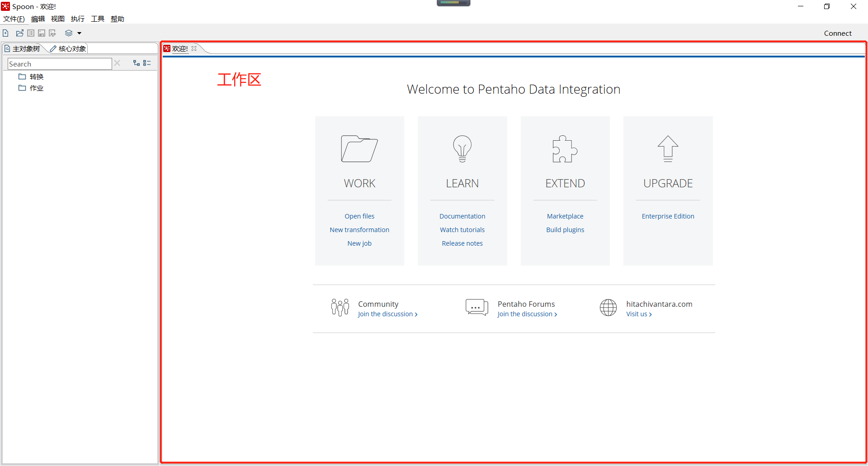The image size is (868, 466).
Task: Click the Visit us link
Action: coord(639,314)
